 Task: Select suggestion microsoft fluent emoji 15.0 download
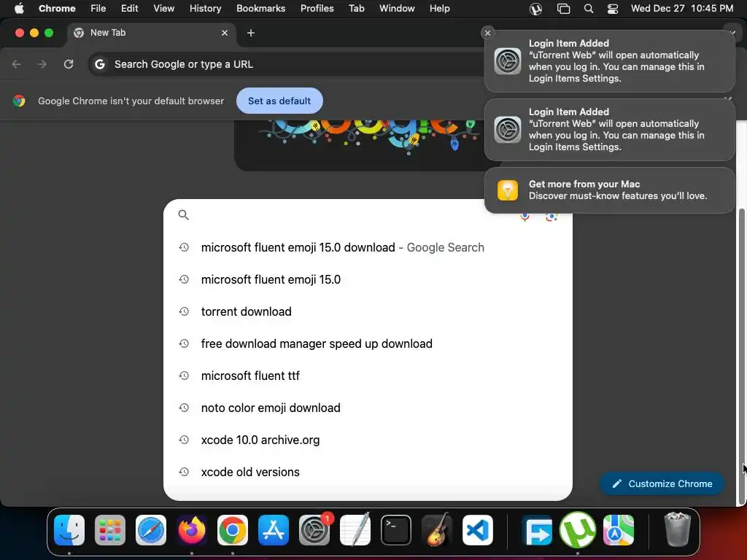[368, 248]
